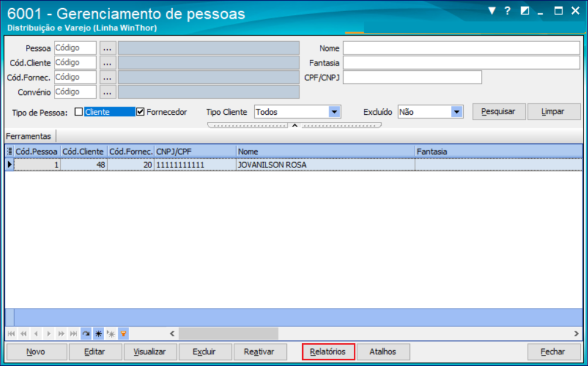The height and width of the screenshot is (366, 588).
Task: Go to last record navigator icon
Action: [x=74, y=333]
